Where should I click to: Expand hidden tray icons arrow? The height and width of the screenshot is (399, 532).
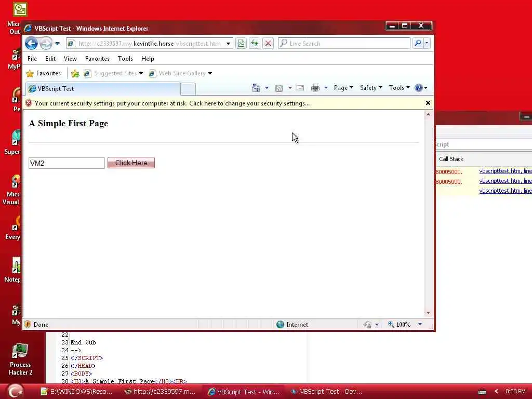496,392
